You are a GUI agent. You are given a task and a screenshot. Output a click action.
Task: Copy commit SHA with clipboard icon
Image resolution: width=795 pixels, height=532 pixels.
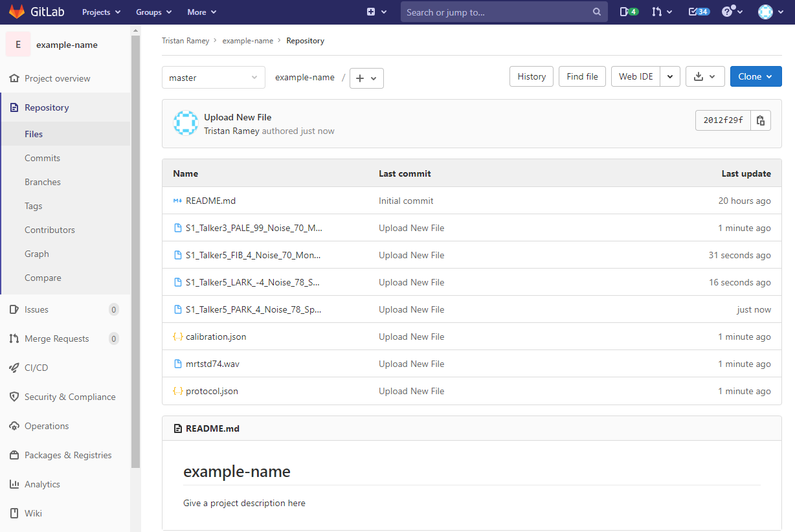761,120
